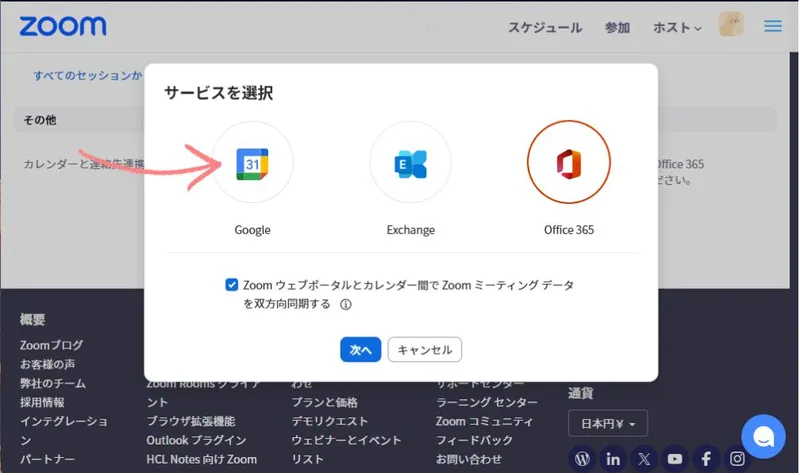Uncheck the bidirectional Zoom meeting sync checkbox

pyautogui.click(x=232, y=285)
